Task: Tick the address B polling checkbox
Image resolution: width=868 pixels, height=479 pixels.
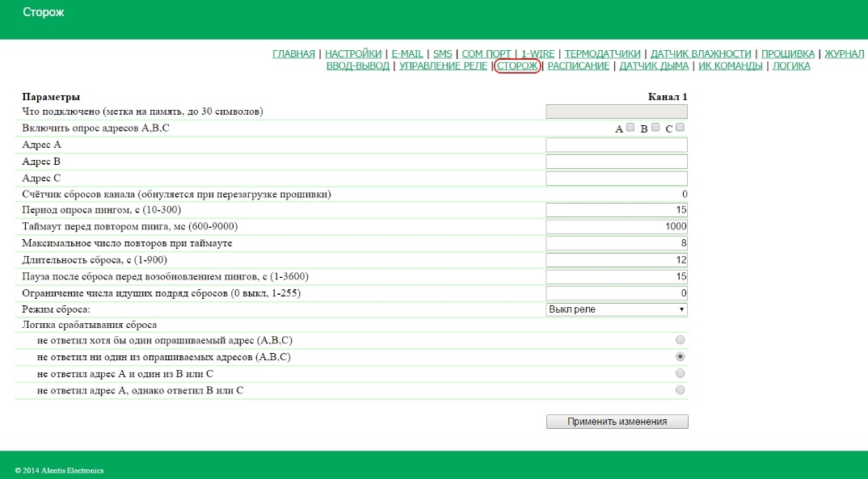Action: click(655, 128)
